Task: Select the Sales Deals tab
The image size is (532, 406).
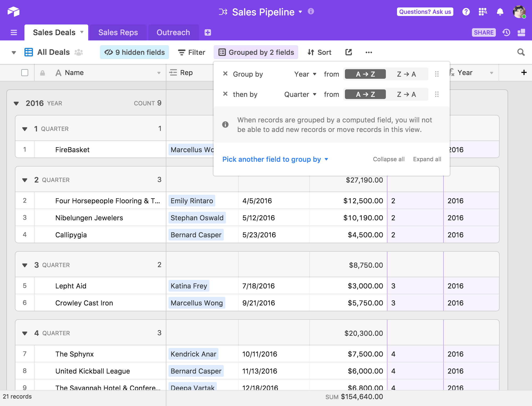Action: click(54, 32)
